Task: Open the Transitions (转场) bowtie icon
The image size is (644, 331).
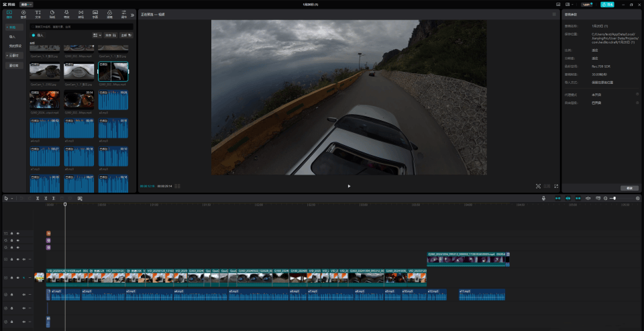Action: click(x=81, y=14)
